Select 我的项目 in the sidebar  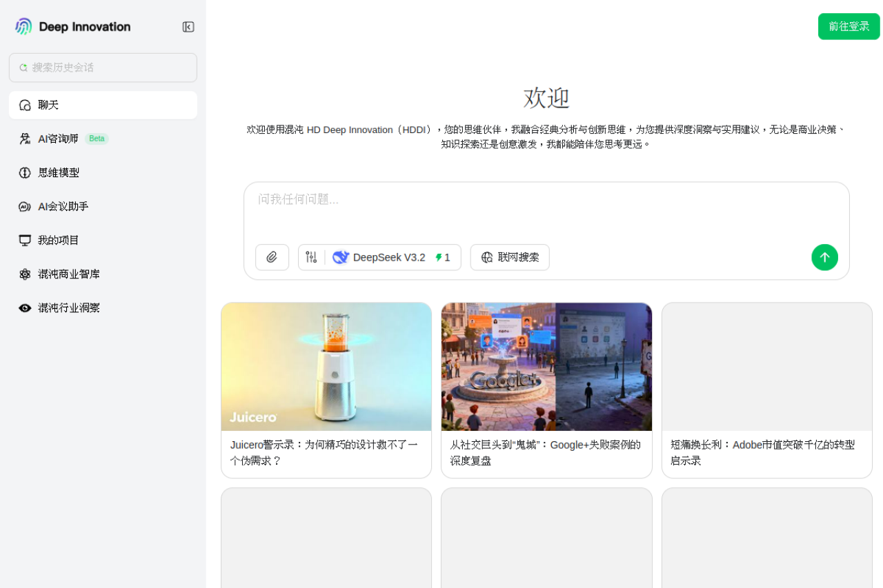pos(103,241)
